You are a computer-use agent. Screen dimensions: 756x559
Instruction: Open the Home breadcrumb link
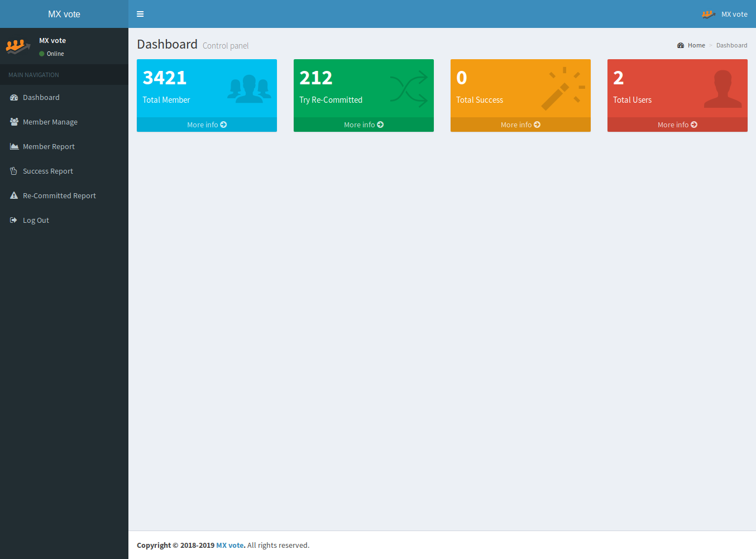coord(696,45)
